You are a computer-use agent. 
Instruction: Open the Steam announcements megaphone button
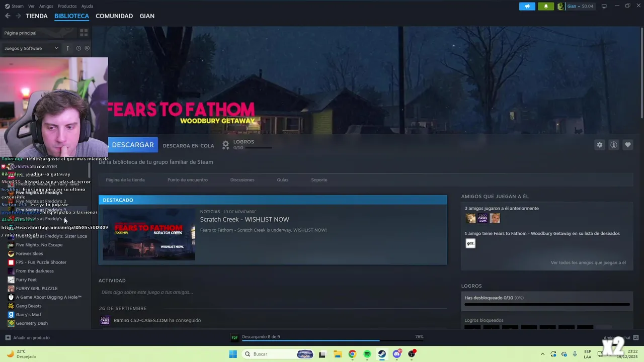(527, 7)
